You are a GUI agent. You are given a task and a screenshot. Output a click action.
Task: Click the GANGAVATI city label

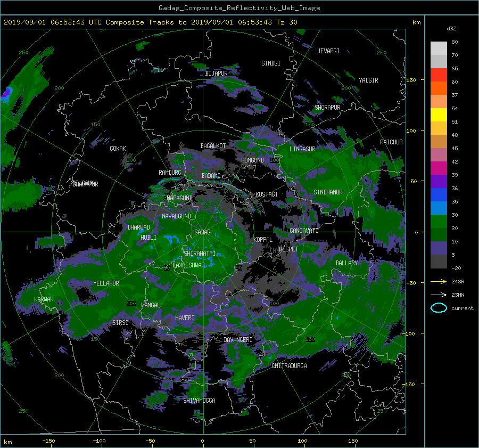coord(304,231)
